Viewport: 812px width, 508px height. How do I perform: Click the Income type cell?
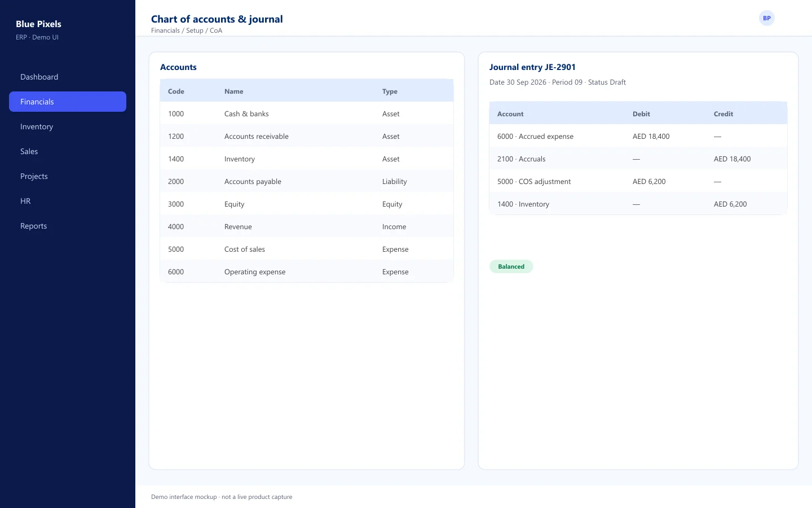(x=394, y=226)
